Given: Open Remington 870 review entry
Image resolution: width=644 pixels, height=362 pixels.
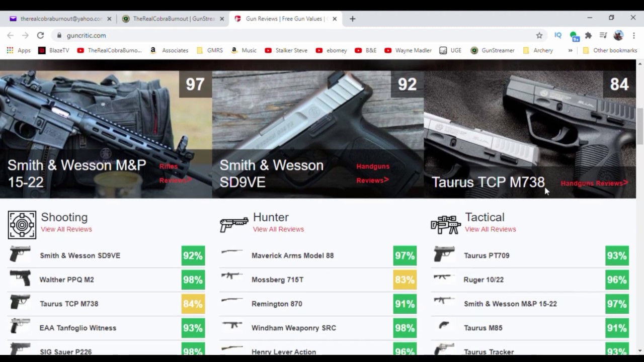Looking at the screenshot, I should [318, 304].
